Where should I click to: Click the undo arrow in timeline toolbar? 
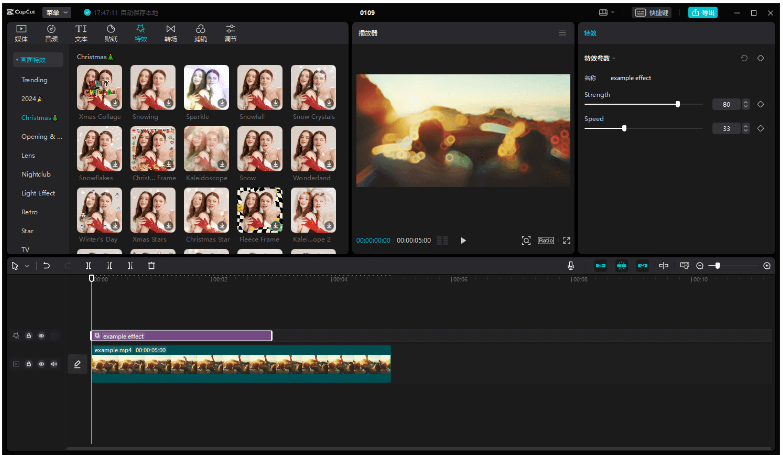click(46, 266)
